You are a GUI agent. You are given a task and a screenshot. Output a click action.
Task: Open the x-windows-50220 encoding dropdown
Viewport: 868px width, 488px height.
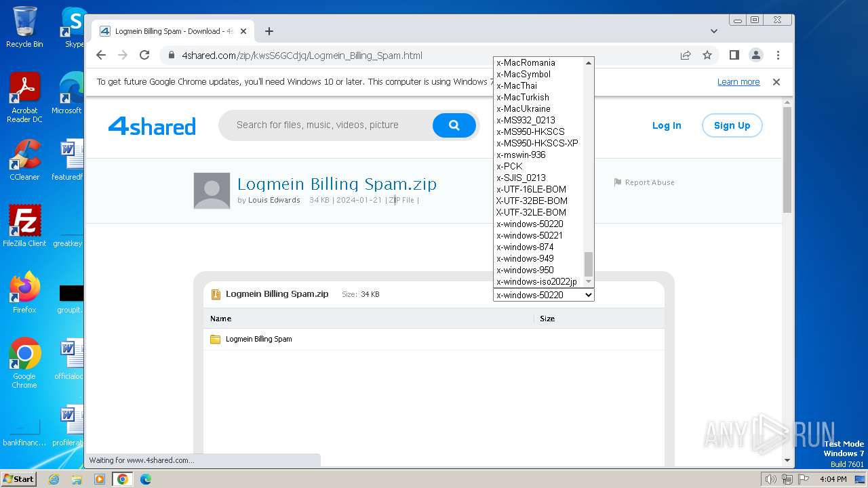[543, 295]
